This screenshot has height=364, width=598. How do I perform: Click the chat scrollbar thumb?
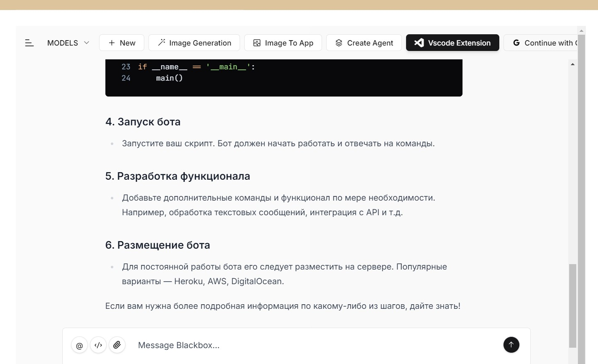click(x=572, y=305)
